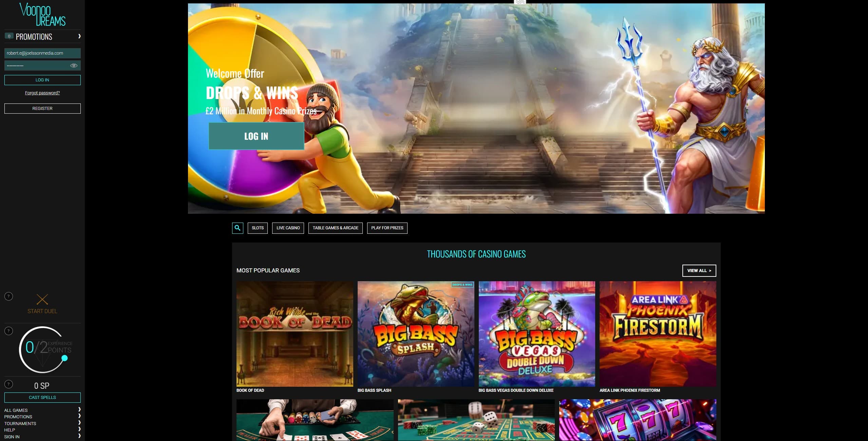
Task: Collapse banner using top chevron icon
Action: click(520, 2)
